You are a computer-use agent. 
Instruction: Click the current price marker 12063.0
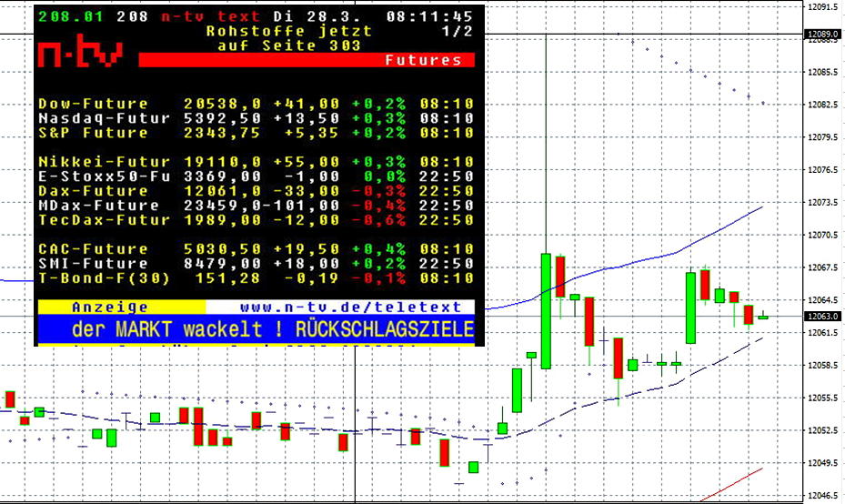click(x=823, y=317)
